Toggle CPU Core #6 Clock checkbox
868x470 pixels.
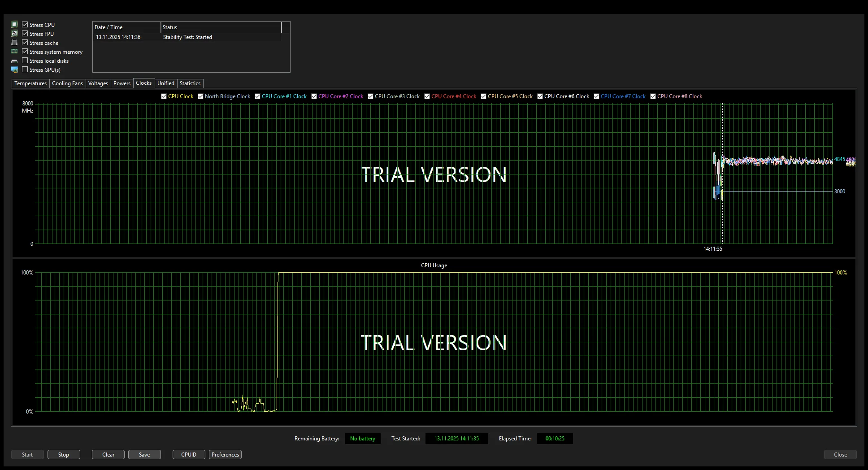tap(540, 96)
